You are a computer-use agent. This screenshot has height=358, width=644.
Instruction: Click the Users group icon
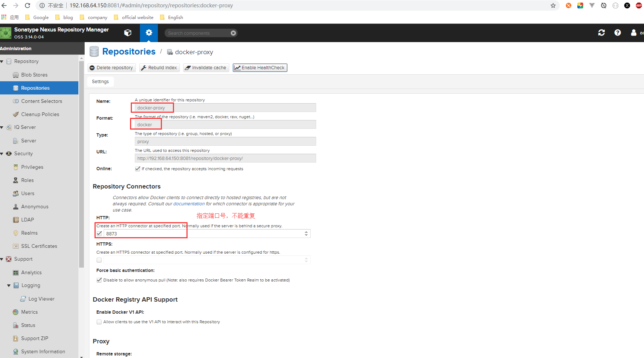pyautogui.click(x=16, y=193)
